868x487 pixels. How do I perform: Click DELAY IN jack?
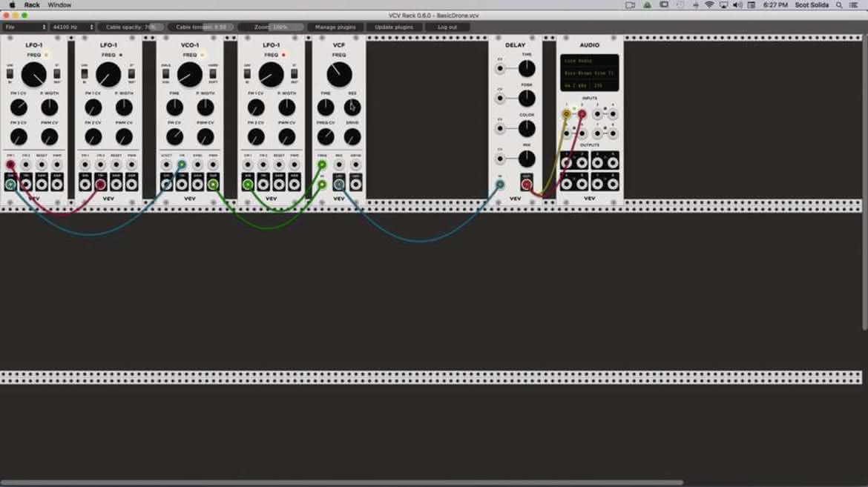pyautogui.click(x=500, y=185)
